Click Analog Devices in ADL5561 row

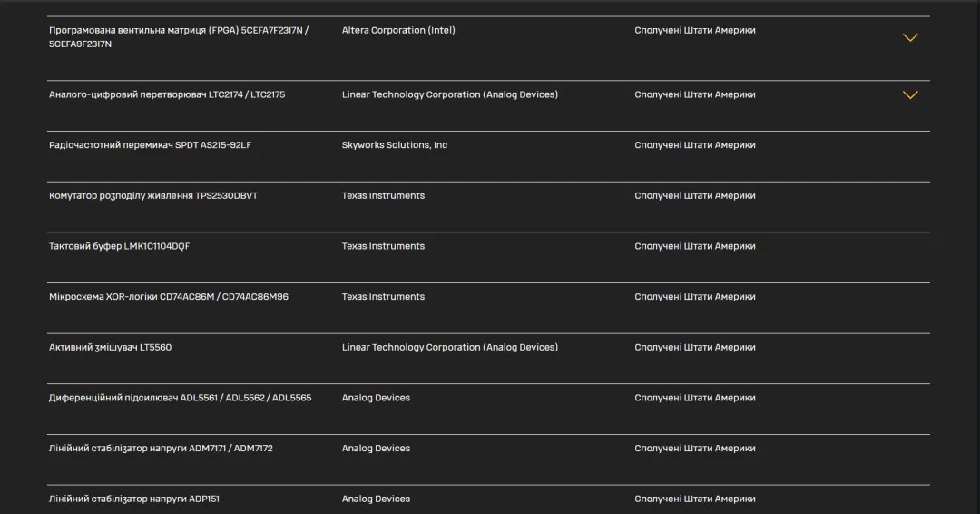(376, 398)
